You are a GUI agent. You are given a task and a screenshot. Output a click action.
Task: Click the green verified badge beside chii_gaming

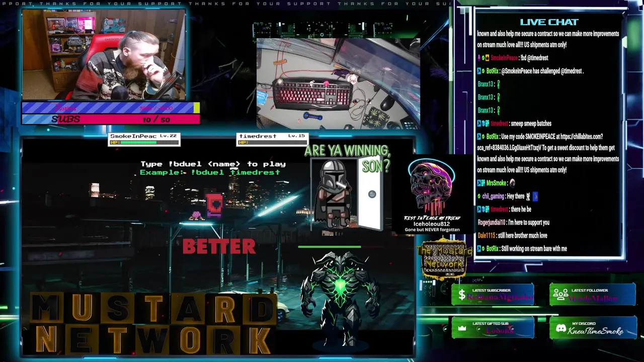pyautogui.click(x=479, y=197)
